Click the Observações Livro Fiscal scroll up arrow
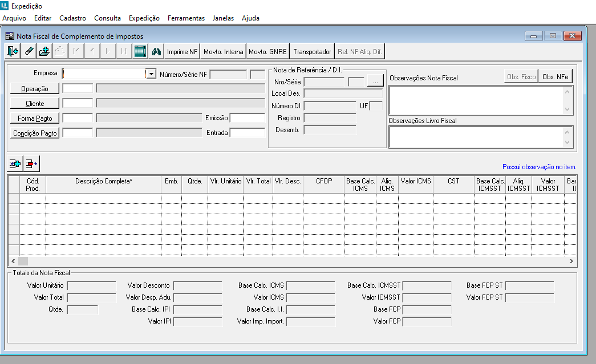Screen dimensions: 596x364 click(567, 132)
